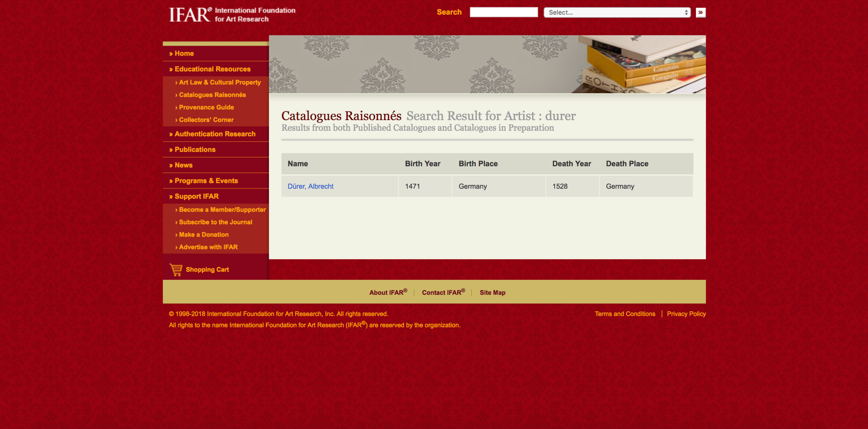The width and height of the screenshot is (868, 429).
Task: Open the Select... search category dropdown
Action: 617,13
